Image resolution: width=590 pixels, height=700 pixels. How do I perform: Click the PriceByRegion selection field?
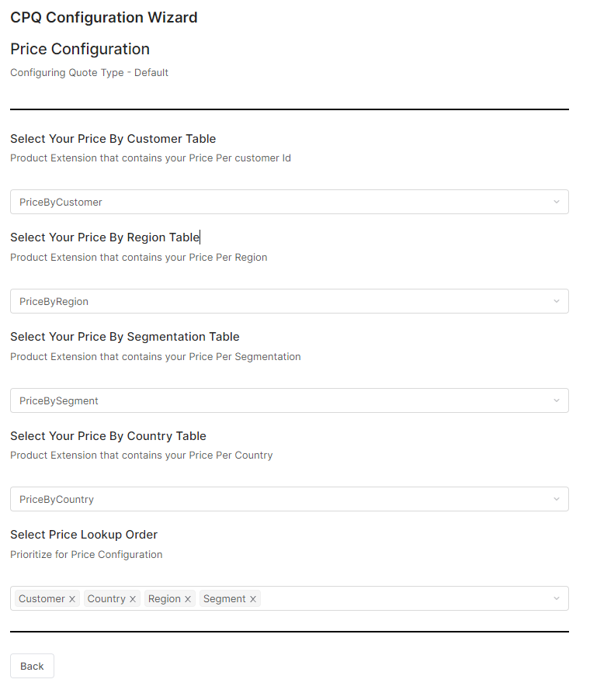click(x=279, y=301)
